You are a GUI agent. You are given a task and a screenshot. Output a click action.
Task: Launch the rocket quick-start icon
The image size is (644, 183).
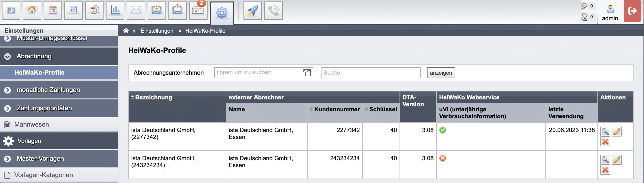tap(252, 10)
